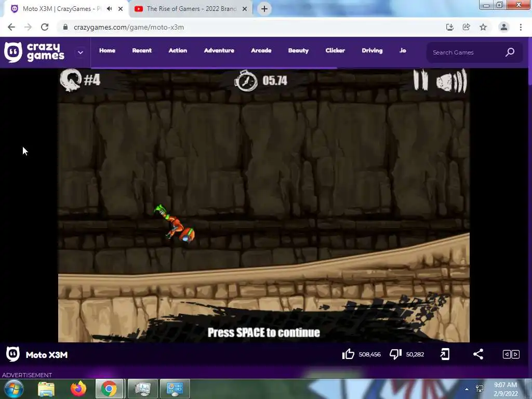Pause the Moto X3M game
The width and height of the screenshot is (532, 399).
coord(421,79)
